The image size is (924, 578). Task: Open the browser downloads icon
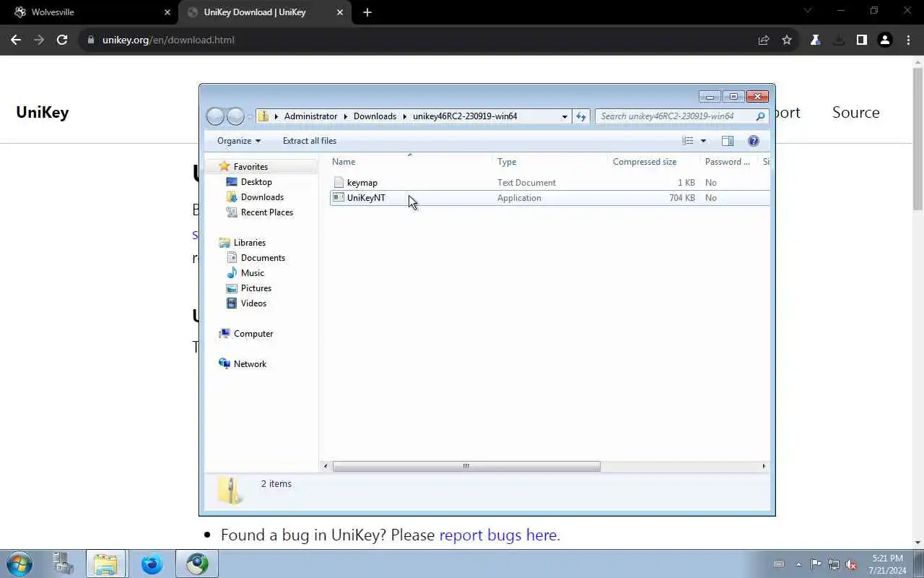tap(839, 40)
